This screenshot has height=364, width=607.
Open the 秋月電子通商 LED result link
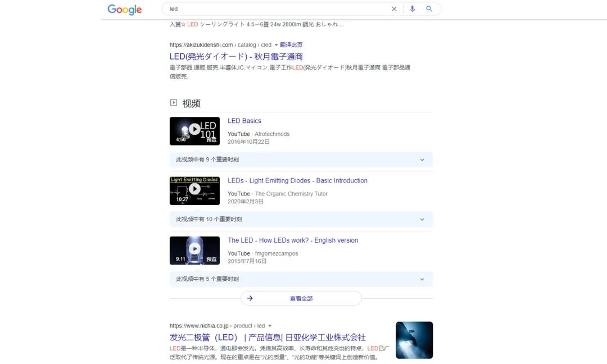(236, 57)
